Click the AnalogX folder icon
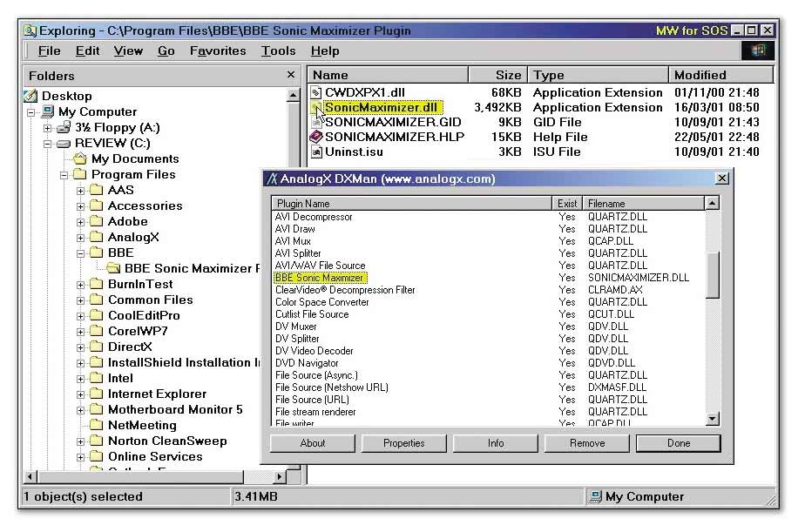Image resolution: width=805 pixels, height=532 pixels. coord(97,237)
